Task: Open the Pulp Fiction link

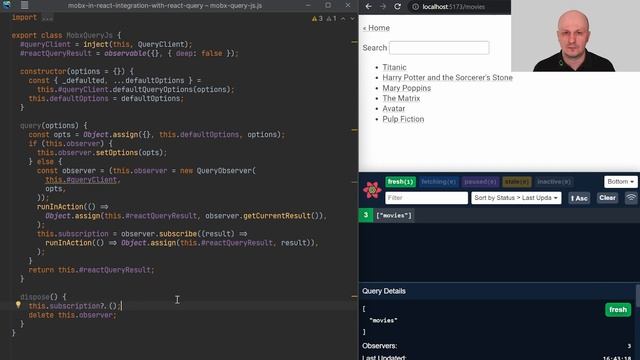Action: [x=403, y=119]
